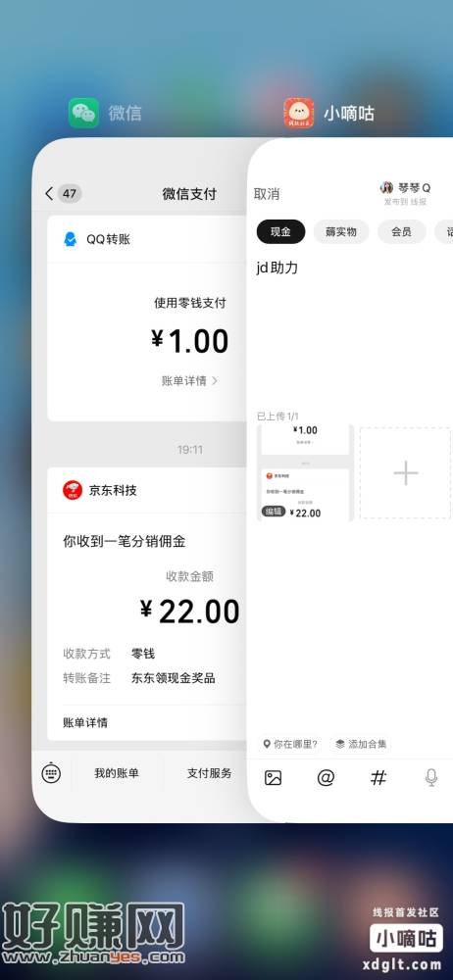This screenshot has height=980, width=453.
Task: Open the 我的账单 menu
Action: point(117,773)
